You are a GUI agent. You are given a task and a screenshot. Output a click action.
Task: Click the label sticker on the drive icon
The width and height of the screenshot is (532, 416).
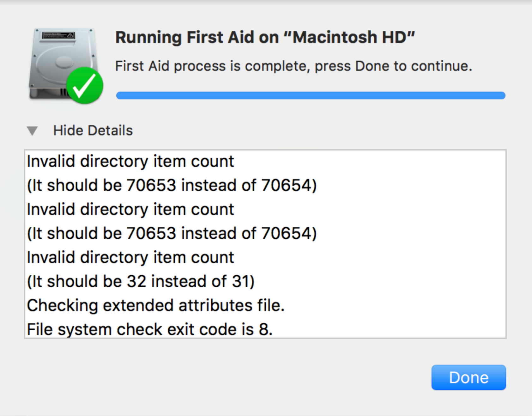tap(58, 35)
